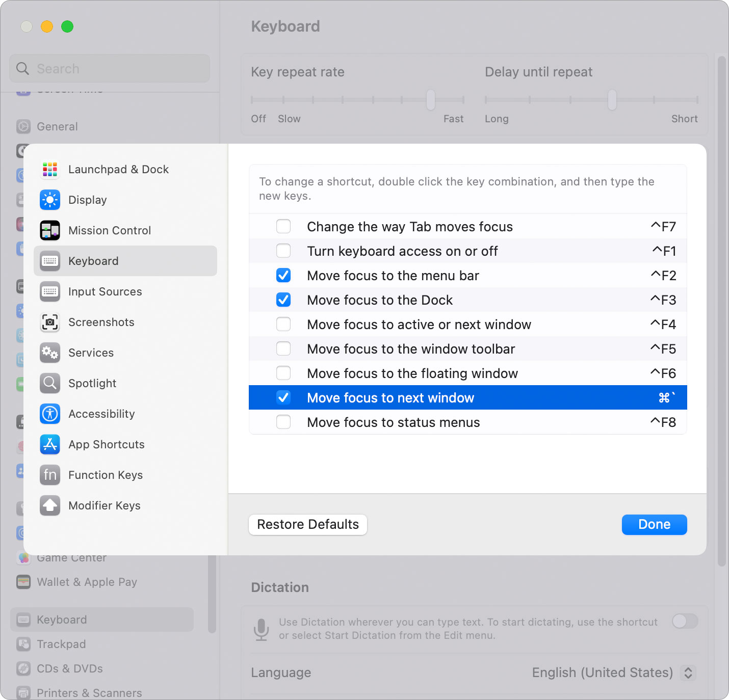729x700 pixels.
Task: Open Input Sources via its keyboard icon
Action: (x=50, y=291)
